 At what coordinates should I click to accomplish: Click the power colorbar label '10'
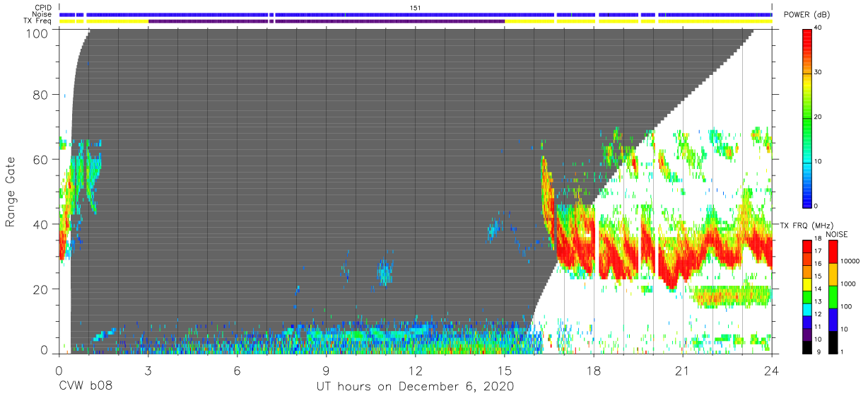(x=818, y=161)
